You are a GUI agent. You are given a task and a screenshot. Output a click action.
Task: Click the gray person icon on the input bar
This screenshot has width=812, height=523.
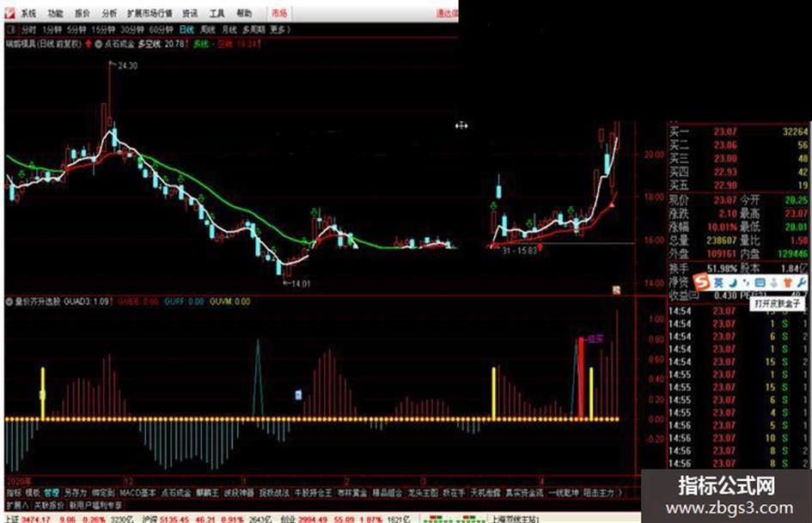pos(773,283)
